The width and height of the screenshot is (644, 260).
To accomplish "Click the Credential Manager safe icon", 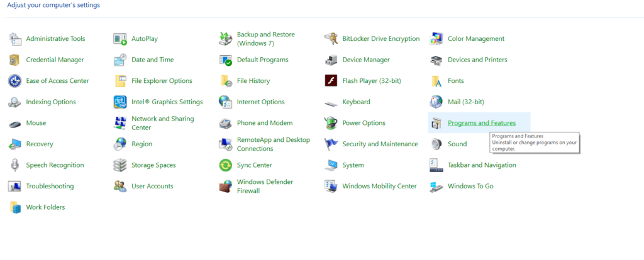I will click(x=15, y=60).
